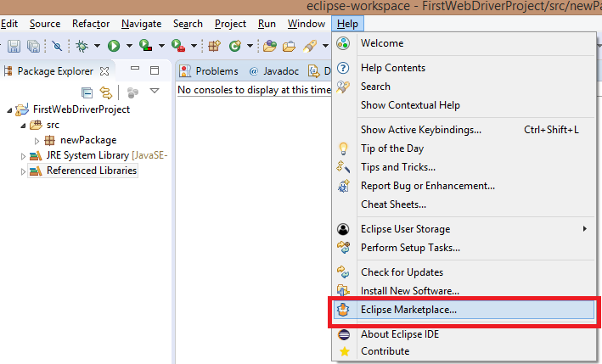Choose Install New Software... menu entry
Viewport: 602px width, 364px height.
pyautogui.click(x=410, y=291)
